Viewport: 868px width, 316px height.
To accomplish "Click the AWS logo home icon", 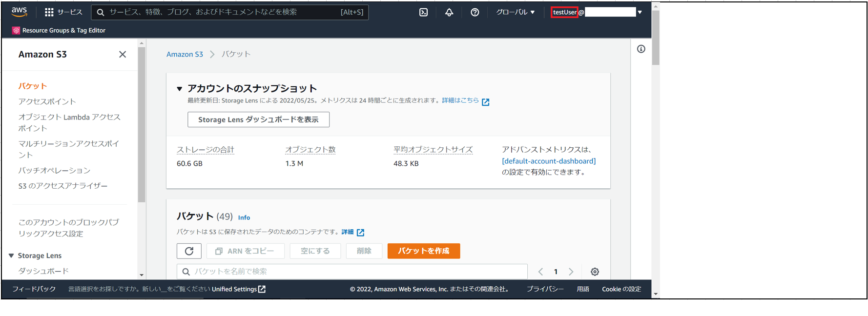I will (20, 12).
